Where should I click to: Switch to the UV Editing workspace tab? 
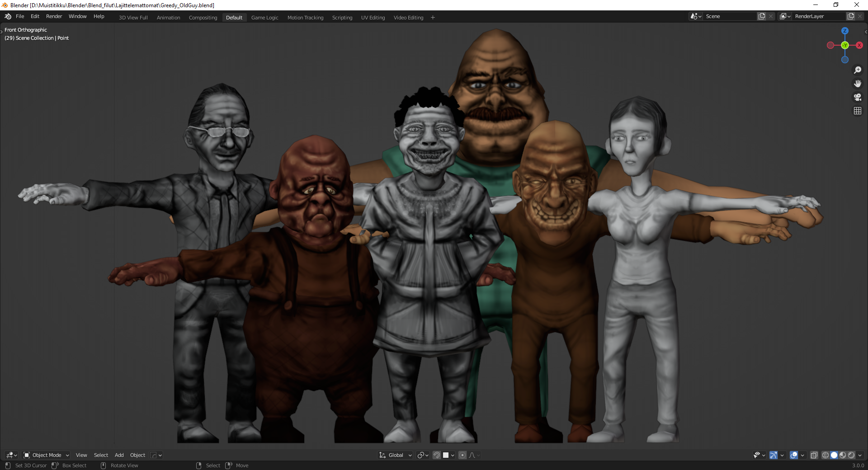(373, 17)
